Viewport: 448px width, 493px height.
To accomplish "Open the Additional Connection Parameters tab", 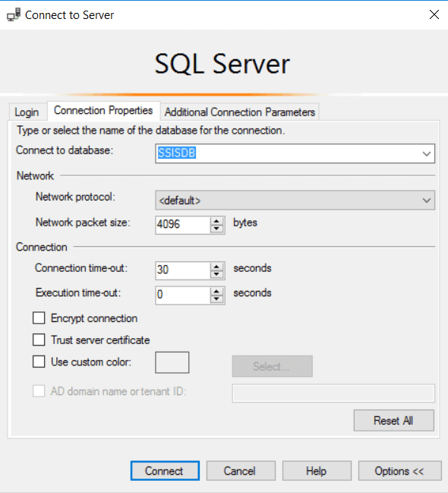I will point(240,112).
